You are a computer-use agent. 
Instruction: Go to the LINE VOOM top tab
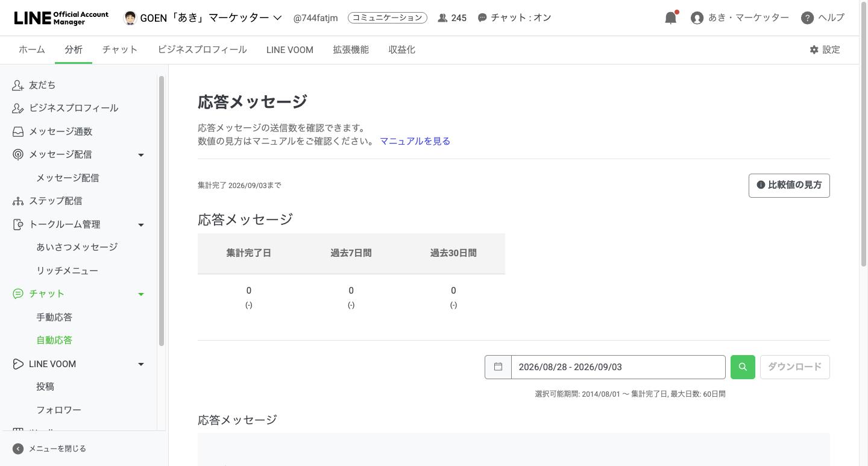click(290, 50)
